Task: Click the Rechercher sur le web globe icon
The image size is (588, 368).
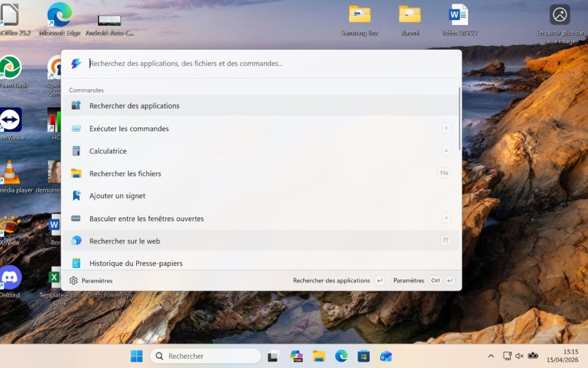Action: pos(76,240)
